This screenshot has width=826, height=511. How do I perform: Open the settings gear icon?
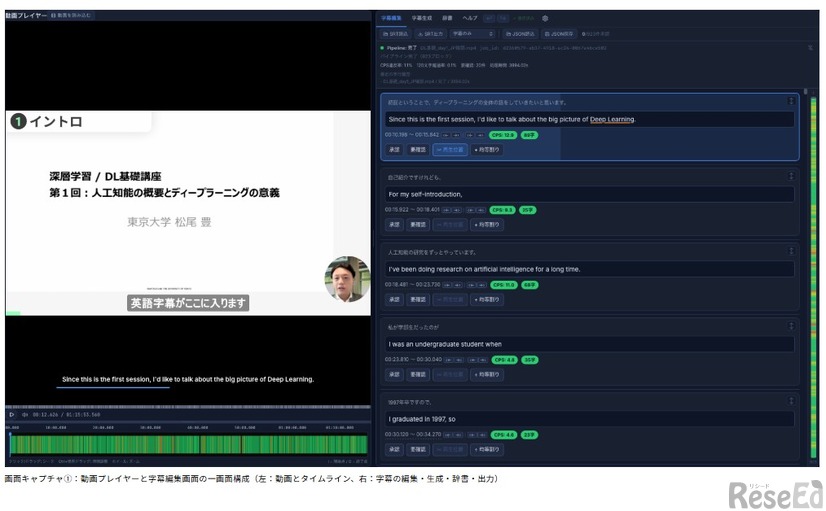[545, 18]
